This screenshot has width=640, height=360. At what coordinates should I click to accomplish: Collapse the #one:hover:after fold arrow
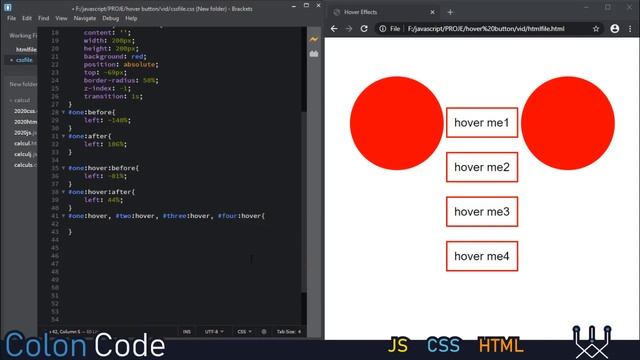pos(63,192)
